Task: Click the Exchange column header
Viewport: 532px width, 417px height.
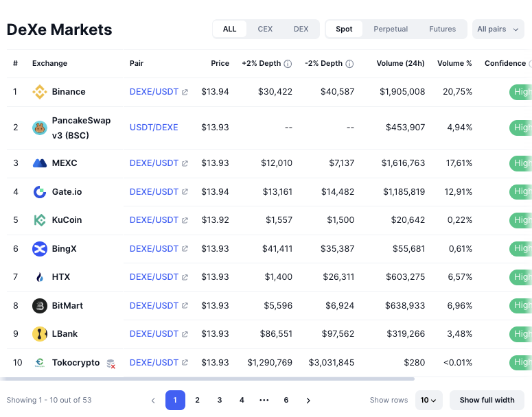Action: 49,63
